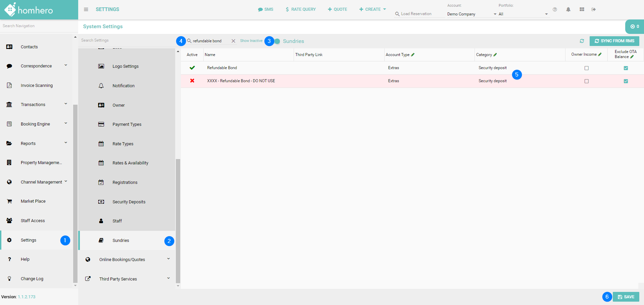
Task: Expand Third Party Services settings group
Action: [x=168, y=278]
